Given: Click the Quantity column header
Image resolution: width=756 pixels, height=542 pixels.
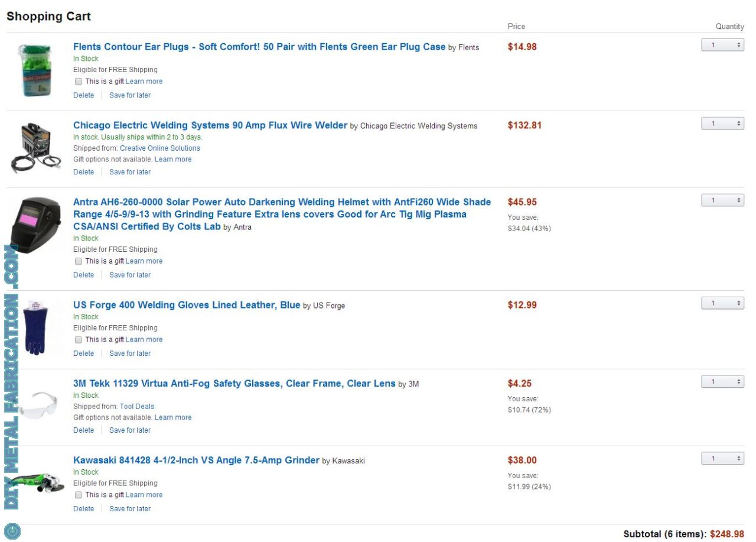Looking at the screenshot, I should coord(730,27).
